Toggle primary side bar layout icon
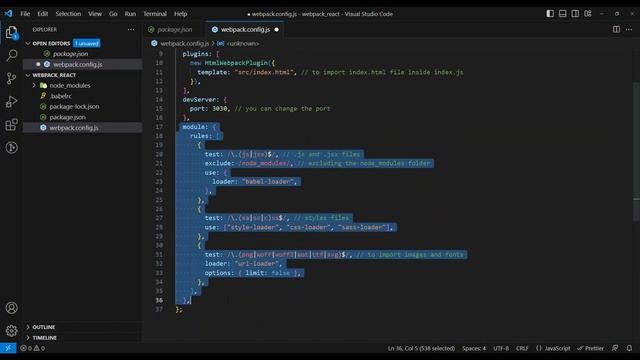The image size is (640, 360). pyautogui.click(x=550, y=13)
